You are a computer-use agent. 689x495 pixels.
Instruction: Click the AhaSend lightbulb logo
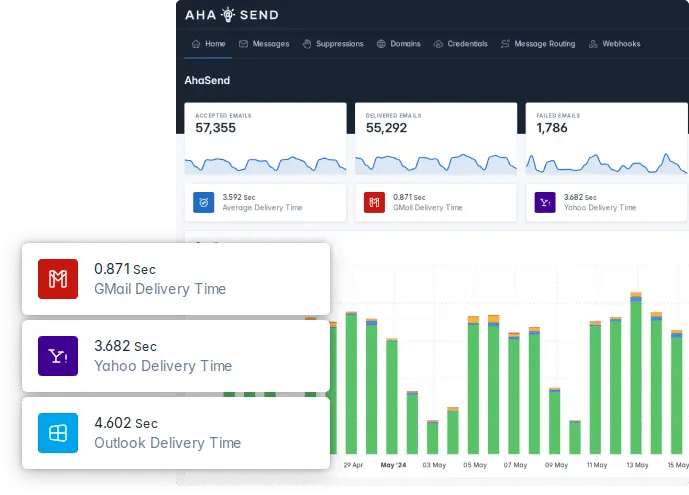(x=228, y=14)
